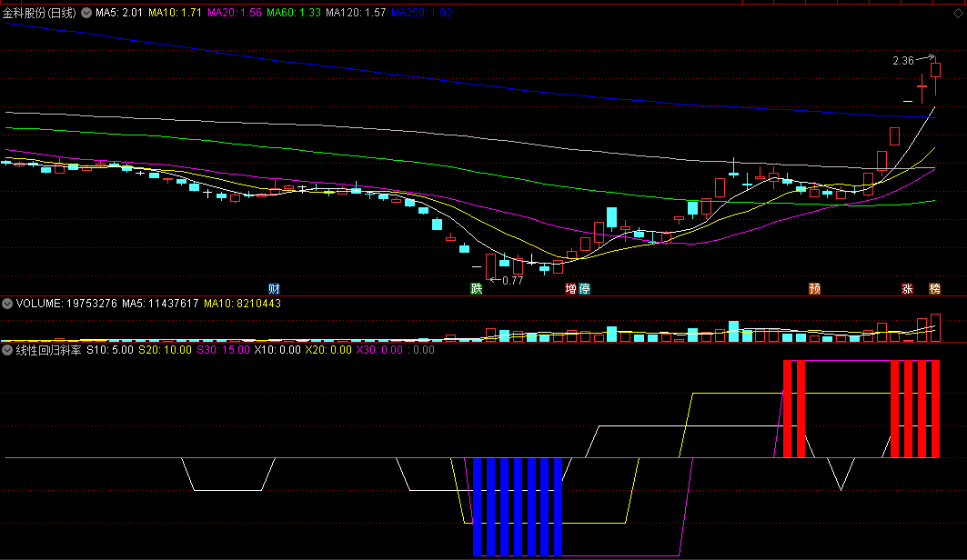The width and height of the screenshot is (967, 560).
Task: Select the blue MA250: 1.92 label
Action: (x=422, y=13)
